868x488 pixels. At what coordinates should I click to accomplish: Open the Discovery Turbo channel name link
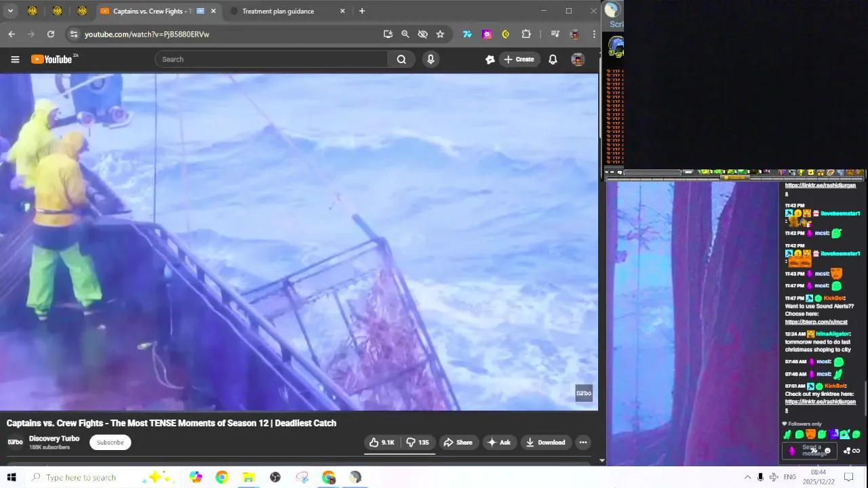pyautogui.click(x=54, y=439)
